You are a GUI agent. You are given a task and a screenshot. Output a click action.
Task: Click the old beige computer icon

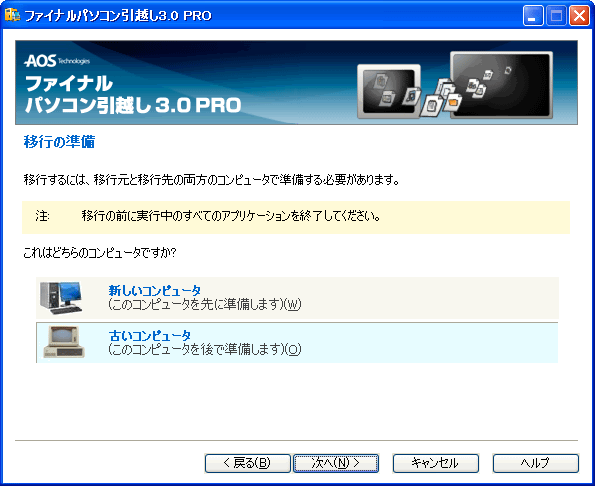click(x=64, y=342)
